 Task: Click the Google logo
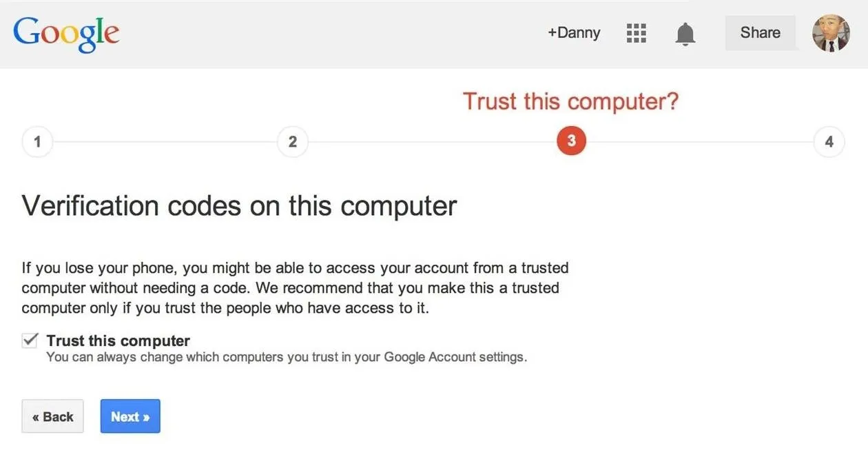coord(66,34)
